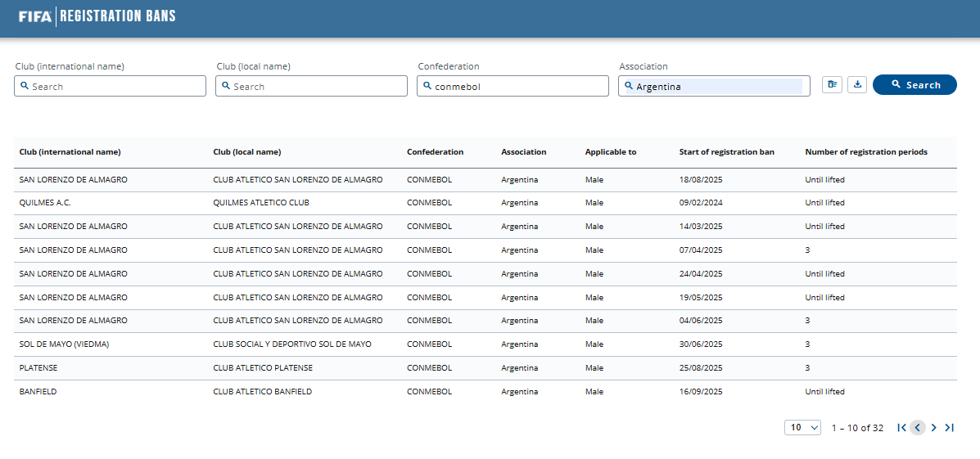980x459 pixels.
Task: Click the download results icon
Action: [856, 84]
